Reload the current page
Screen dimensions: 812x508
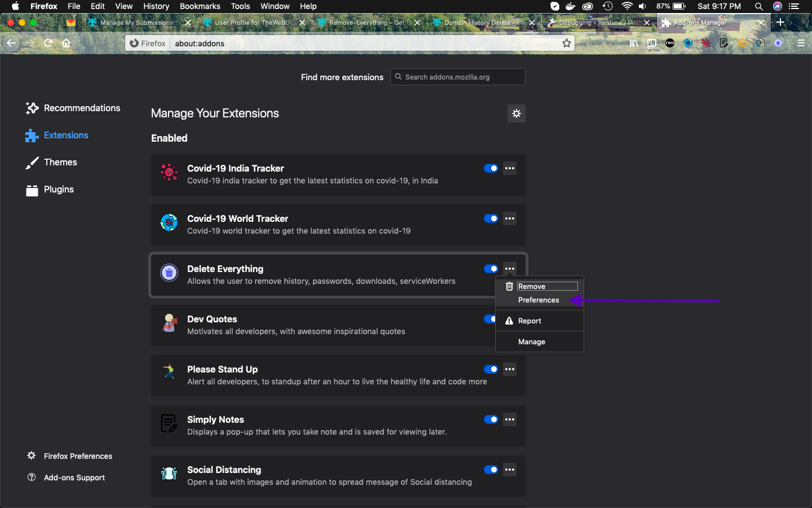[x=48, y=43]
